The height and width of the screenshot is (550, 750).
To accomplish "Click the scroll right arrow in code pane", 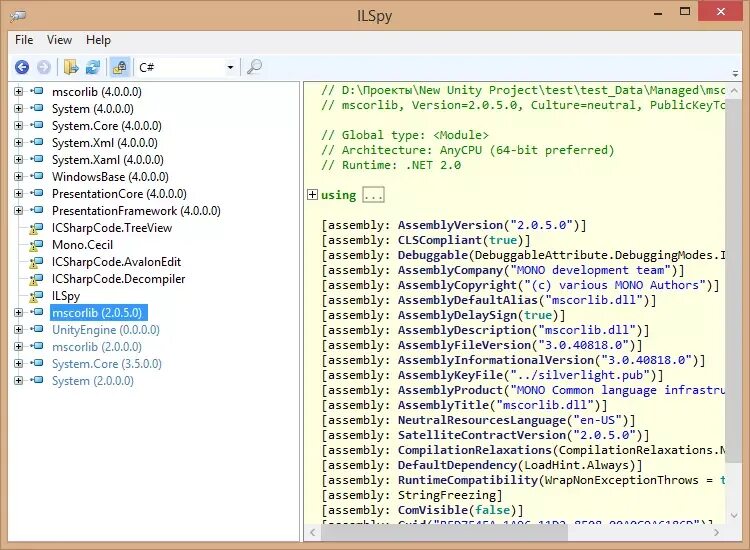I will click(x=716, y=532).
